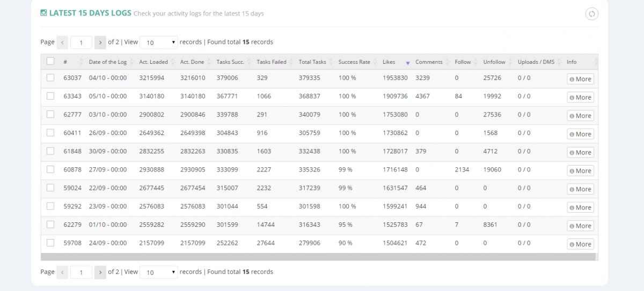
Task: Sort by Tasks Failed column
Action: (x=272, y=62)
